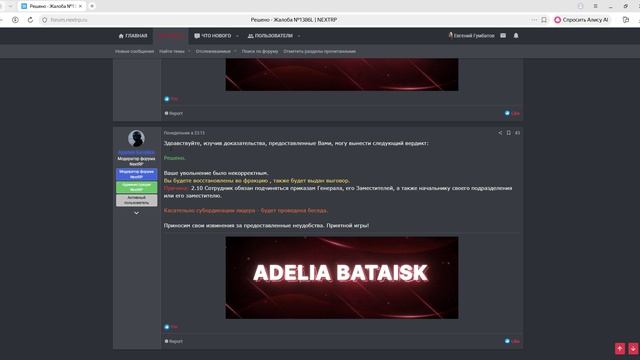
Task: Click the browser profile icon in title bar
Action: click(580, 6)
